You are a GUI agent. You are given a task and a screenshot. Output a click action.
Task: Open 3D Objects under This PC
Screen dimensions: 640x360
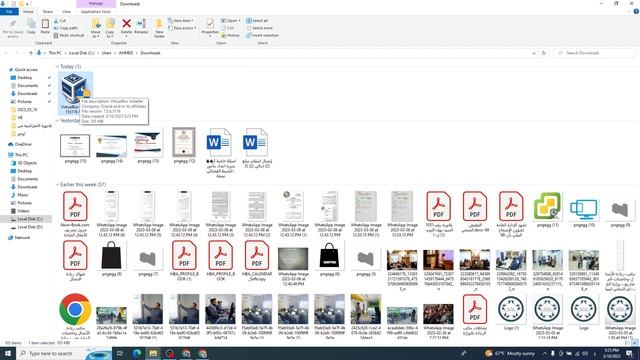click(24, 163)
